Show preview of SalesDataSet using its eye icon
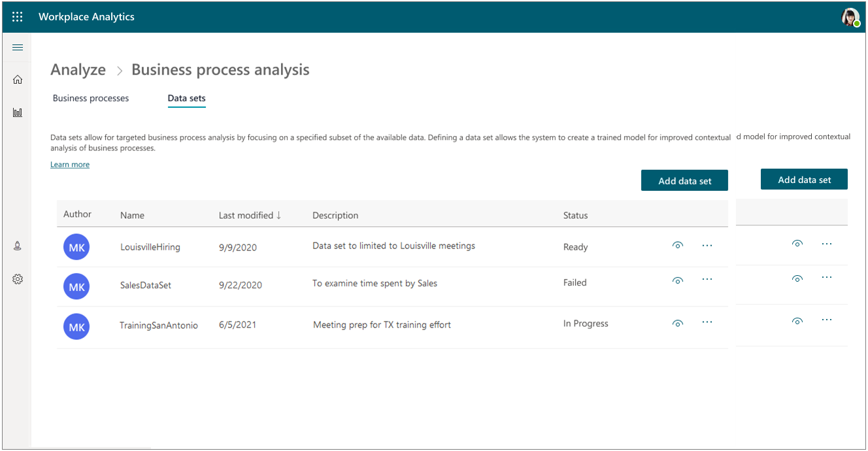This screenshot has width=868, height=451. 678,279
